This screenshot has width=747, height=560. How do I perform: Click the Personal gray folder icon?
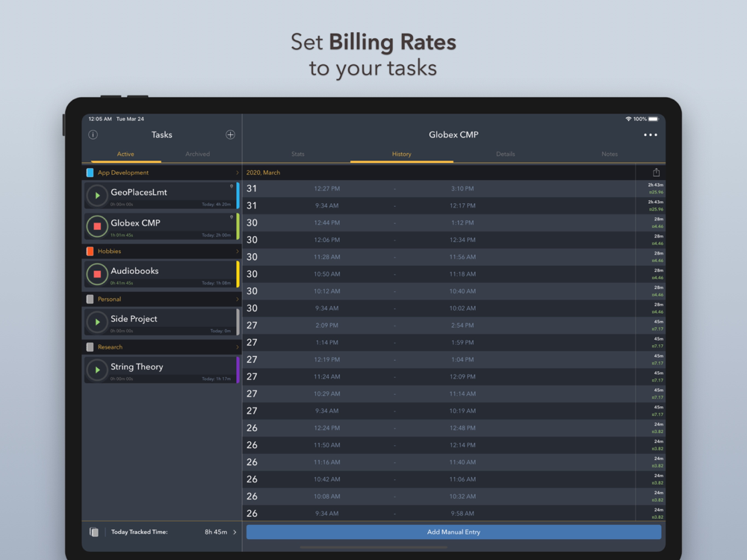90,299
